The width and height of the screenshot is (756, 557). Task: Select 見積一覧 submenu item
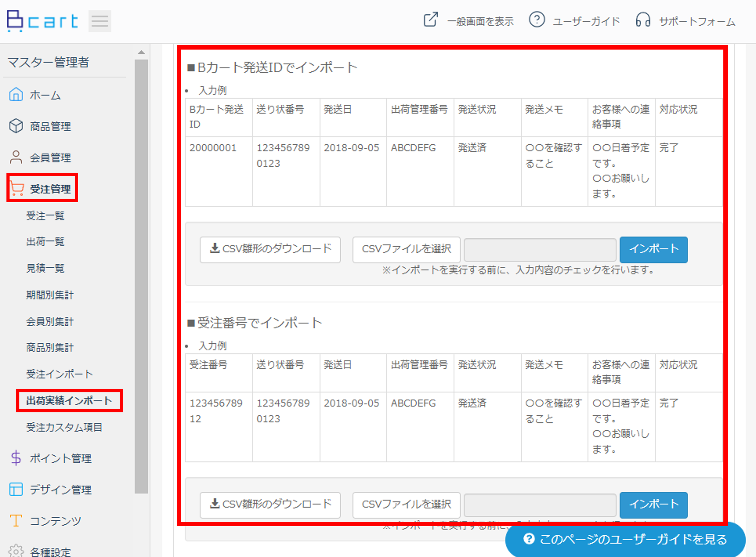pos(45,268)
